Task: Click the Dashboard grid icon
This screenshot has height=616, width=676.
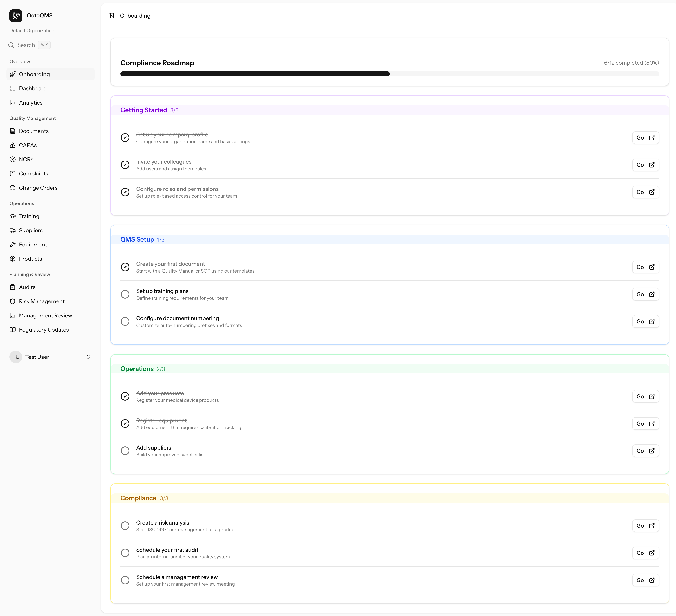Action: tap(13, 89)
